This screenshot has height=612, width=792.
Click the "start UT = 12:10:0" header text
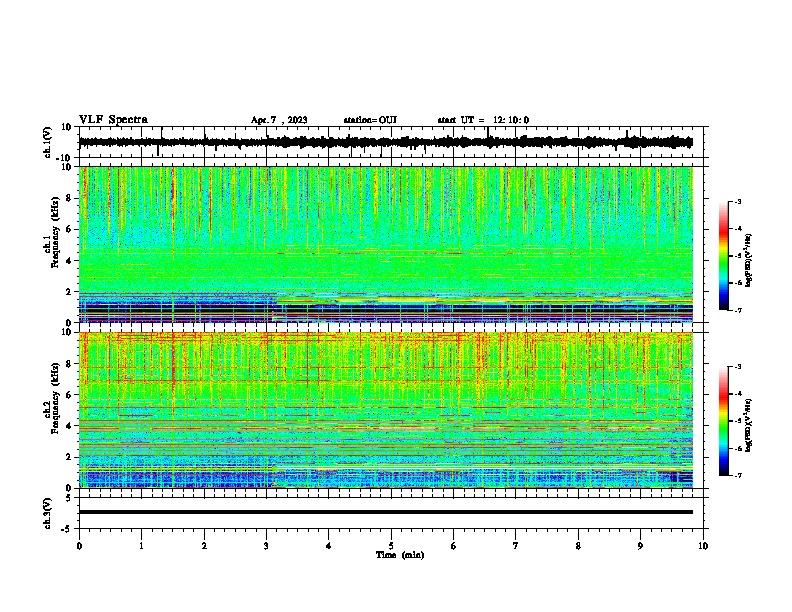click(483, 120)
